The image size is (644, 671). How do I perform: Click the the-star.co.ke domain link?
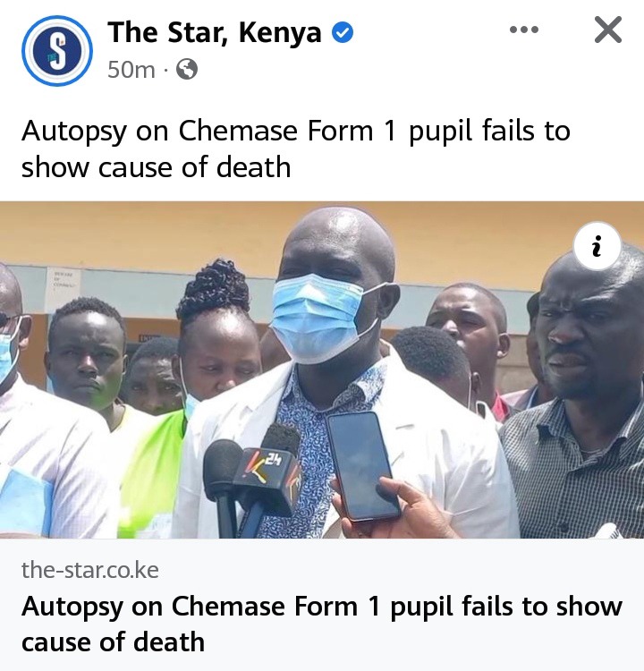coord(89,570)
